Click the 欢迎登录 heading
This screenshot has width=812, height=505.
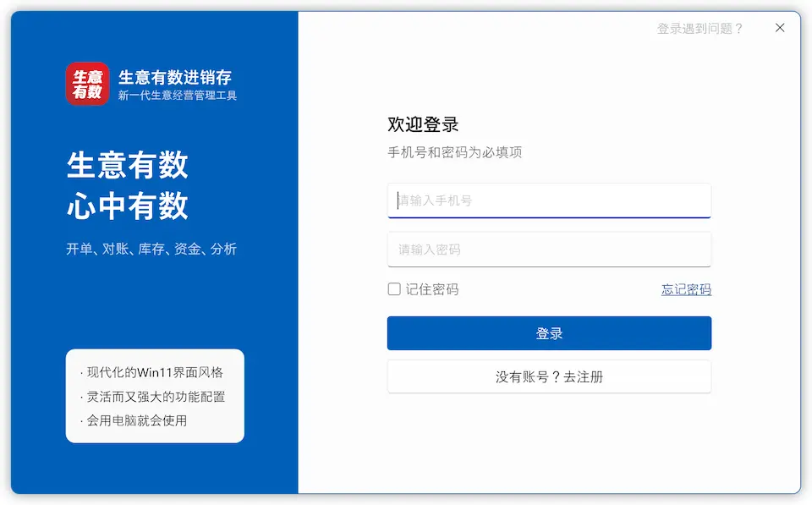pos(423,124)
